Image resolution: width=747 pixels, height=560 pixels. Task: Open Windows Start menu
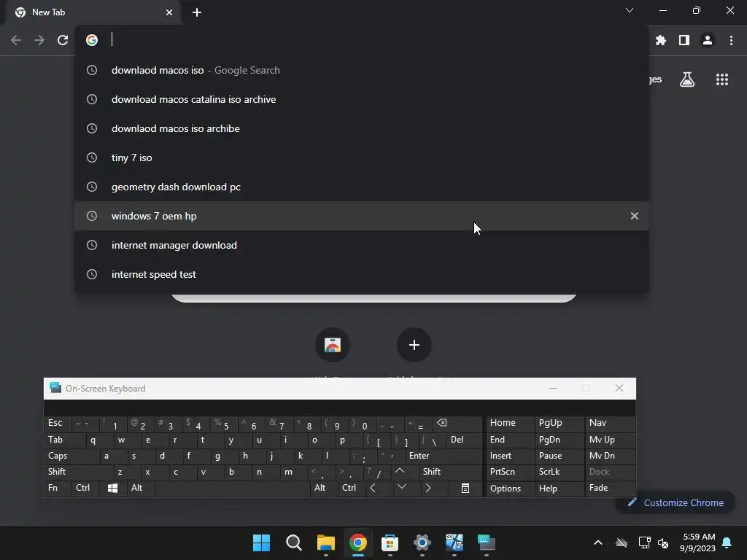pos(261,542)
